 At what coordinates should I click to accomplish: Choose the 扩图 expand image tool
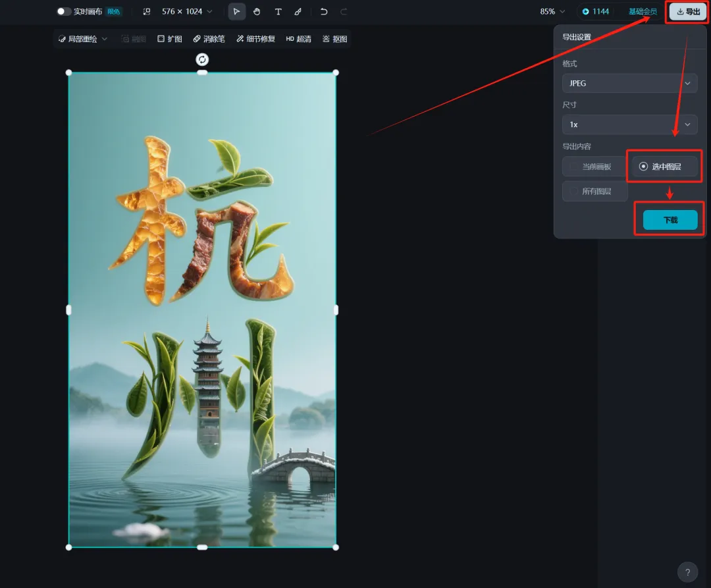point(170,39)
